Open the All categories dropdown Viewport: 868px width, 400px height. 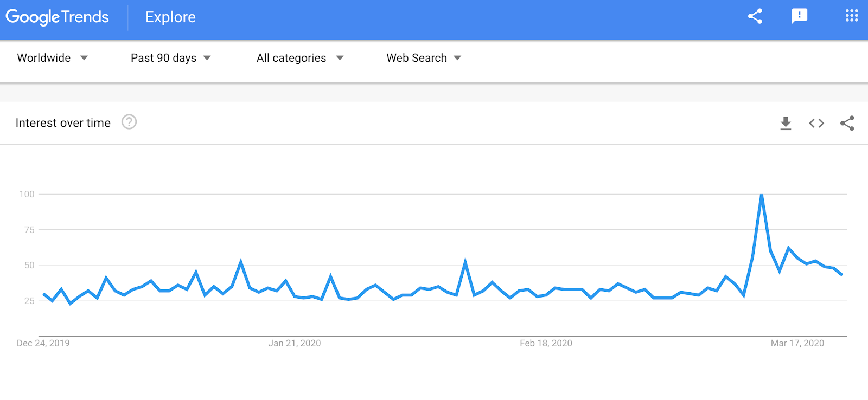(299, 58)
